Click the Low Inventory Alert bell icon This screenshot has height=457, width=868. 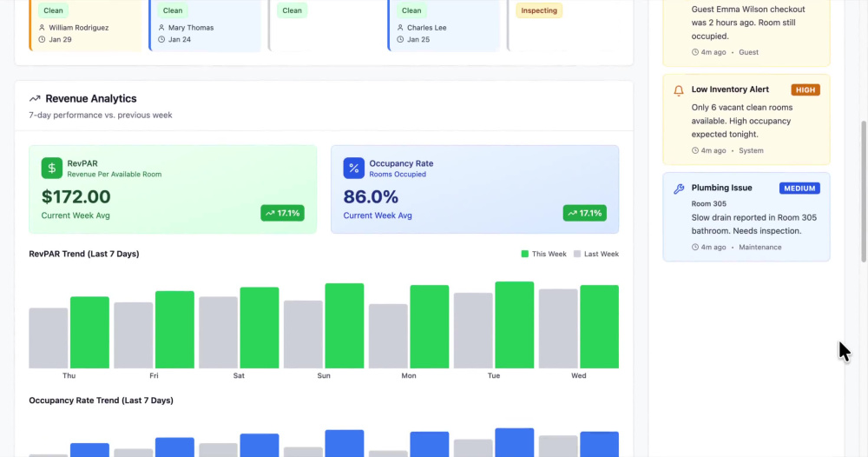pyautogui.click(x=679, y=90)
